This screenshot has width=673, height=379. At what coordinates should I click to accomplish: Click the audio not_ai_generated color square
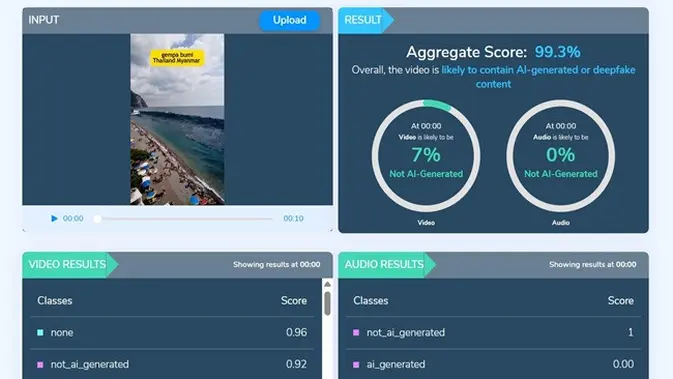tap(356, 332)
